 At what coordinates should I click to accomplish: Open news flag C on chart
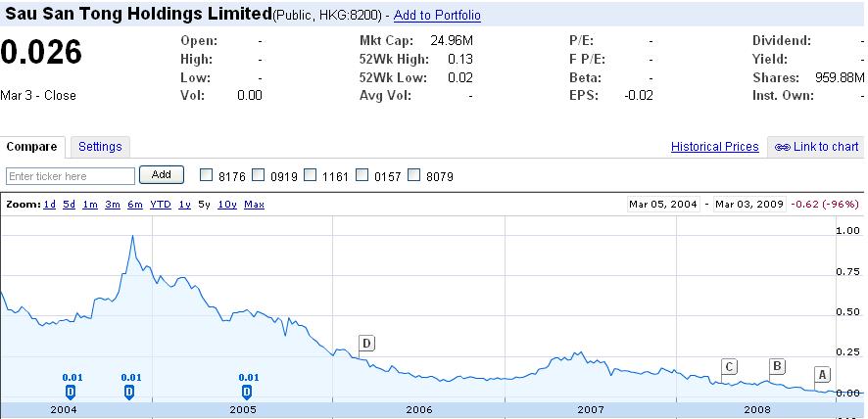729,366
